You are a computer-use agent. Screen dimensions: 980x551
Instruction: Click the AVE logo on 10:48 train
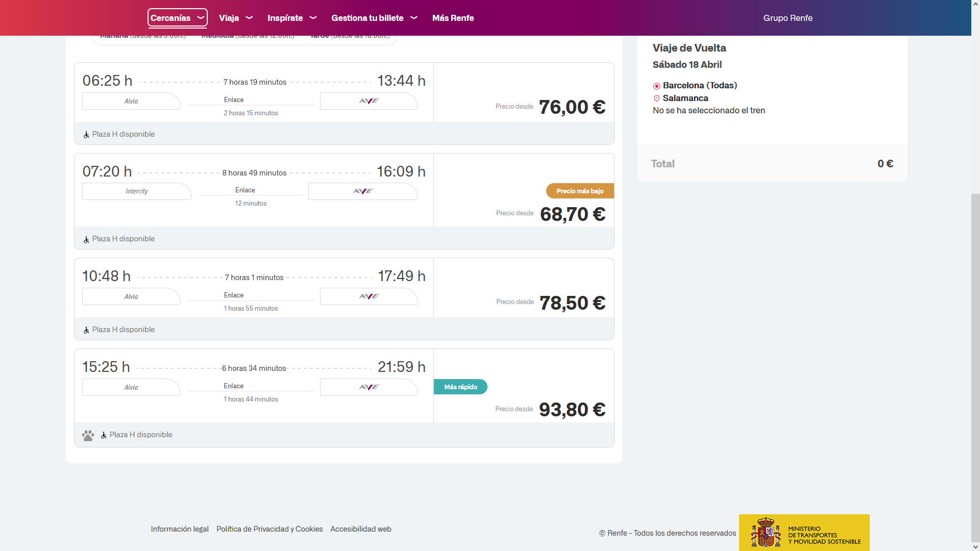point(369,296)
